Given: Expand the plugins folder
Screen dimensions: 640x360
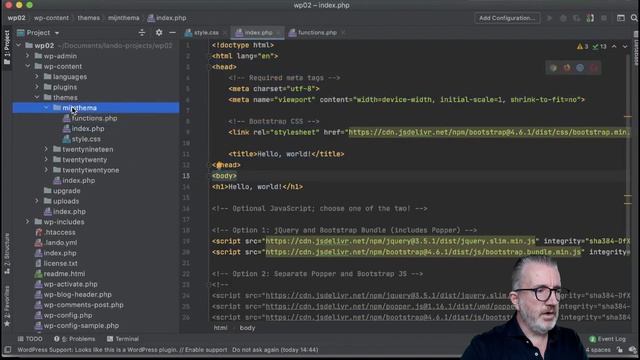Looking at the screenshot, I should point(37,87).
